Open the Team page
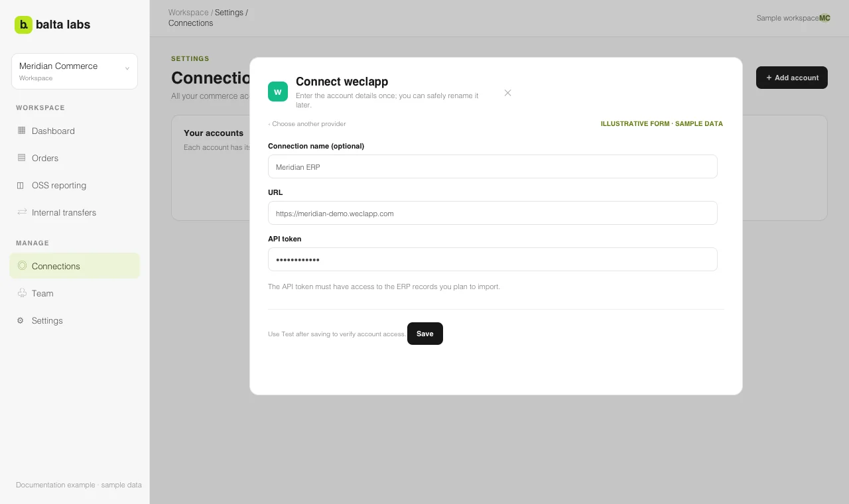 coord(74,293)
